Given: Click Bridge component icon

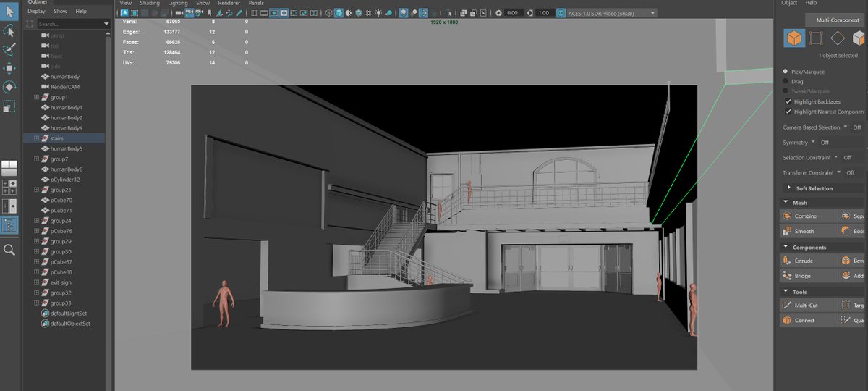Looking at the screenshot, I should [787, 276].
